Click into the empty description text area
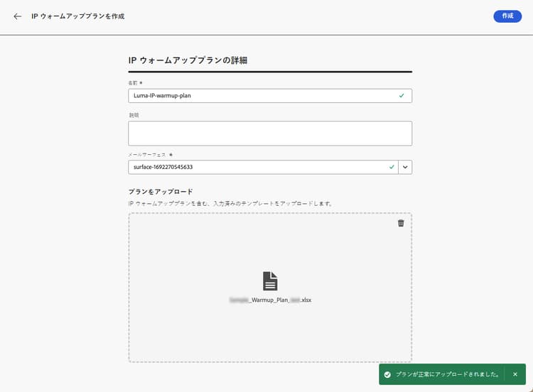 coord(270,134)
